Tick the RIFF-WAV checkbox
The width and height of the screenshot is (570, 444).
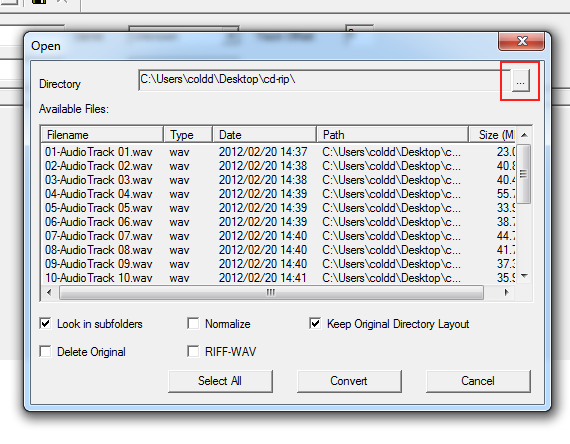(x=193, y=351)
